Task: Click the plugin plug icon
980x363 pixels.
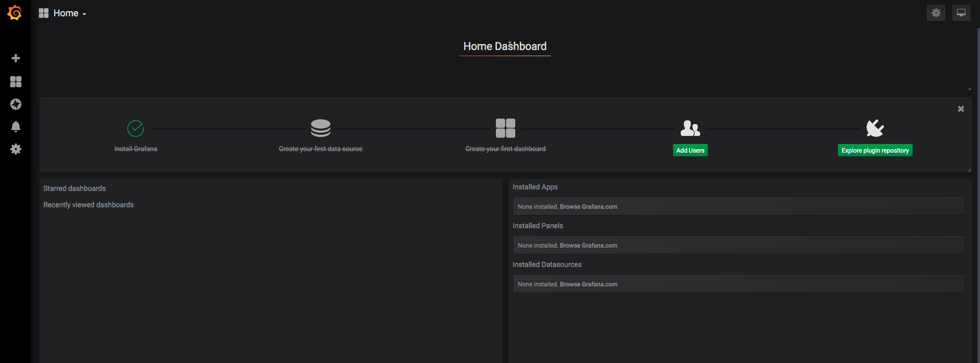Action: [875, 128]
